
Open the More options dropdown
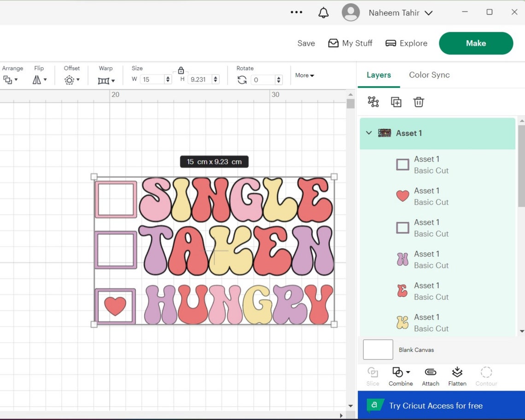pyautogui.click(x=304, y=75)
